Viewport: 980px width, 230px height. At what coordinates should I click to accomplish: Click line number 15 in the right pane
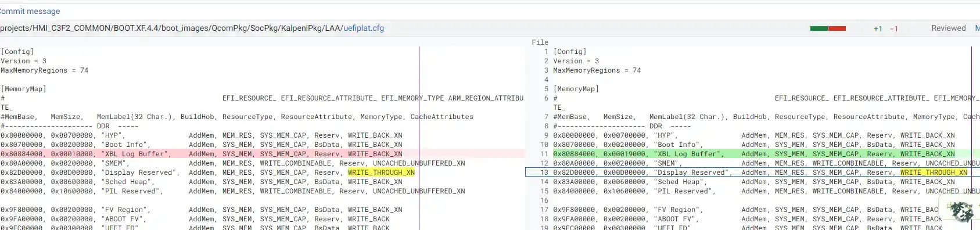(544, 191)
